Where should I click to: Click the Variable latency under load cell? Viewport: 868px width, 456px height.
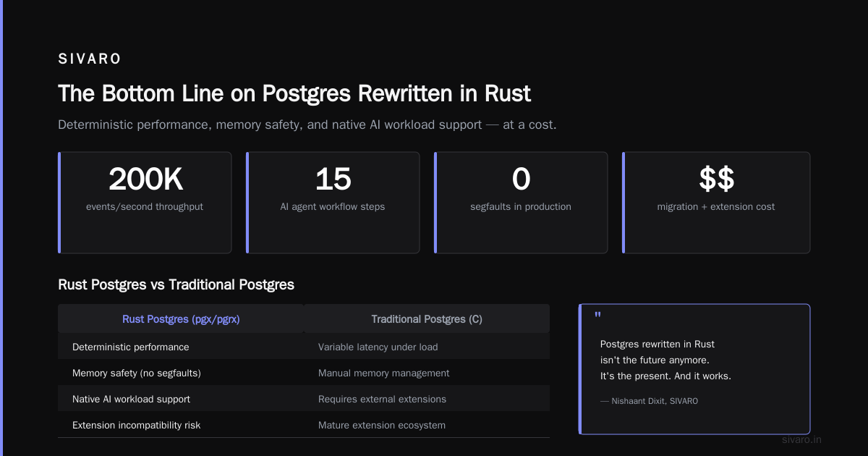427,347
